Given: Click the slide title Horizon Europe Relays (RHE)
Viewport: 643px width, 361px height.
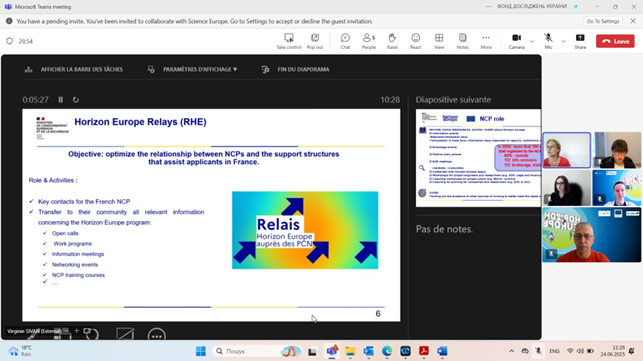Looking at the screenshot, I should coord(140,122).
